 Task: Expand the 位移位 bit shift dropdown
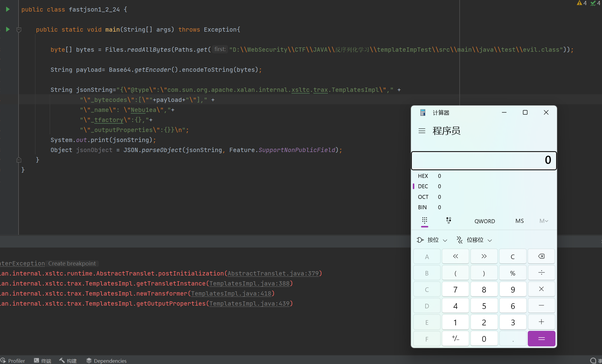475,240
